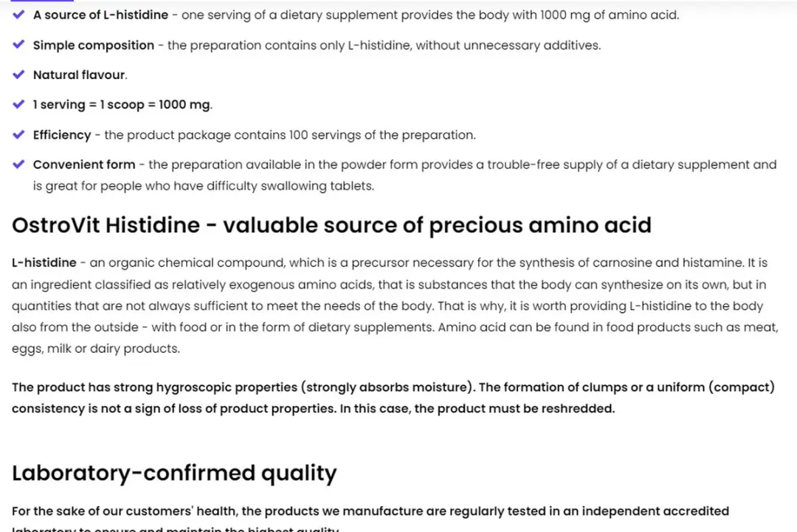The image size is (797, 532).
Task: Click checkmark icon beside 'Convenient form'
Action: point(18,165)
